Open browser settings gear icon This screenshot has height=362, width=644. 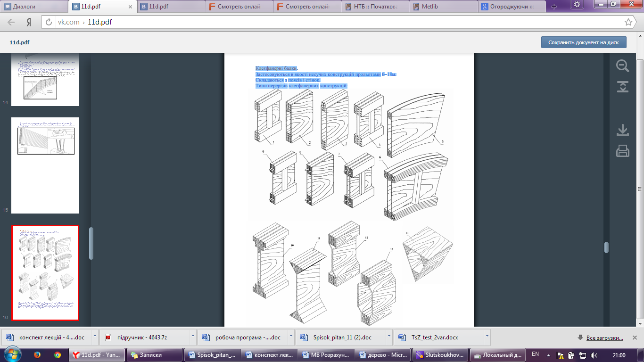coord(577,4)
